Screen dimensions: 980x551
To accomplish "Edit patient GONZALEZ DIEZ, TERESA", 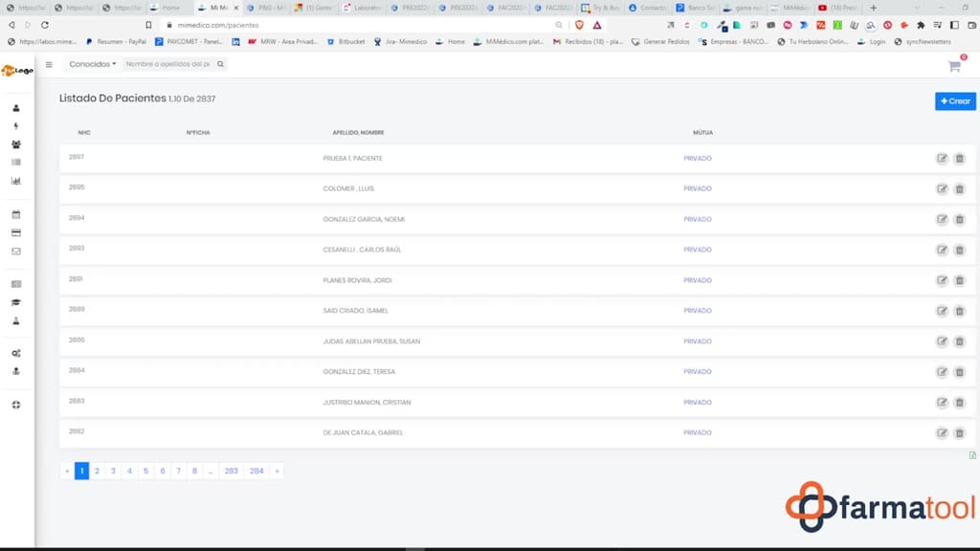I will (942, 372).
